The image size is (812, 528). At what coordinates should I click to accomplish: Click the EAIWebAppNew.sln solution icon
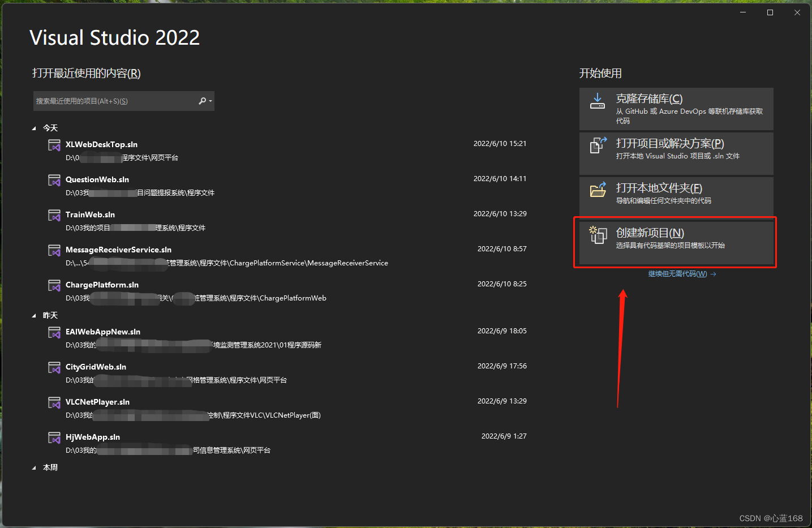(x=54, y=333)
